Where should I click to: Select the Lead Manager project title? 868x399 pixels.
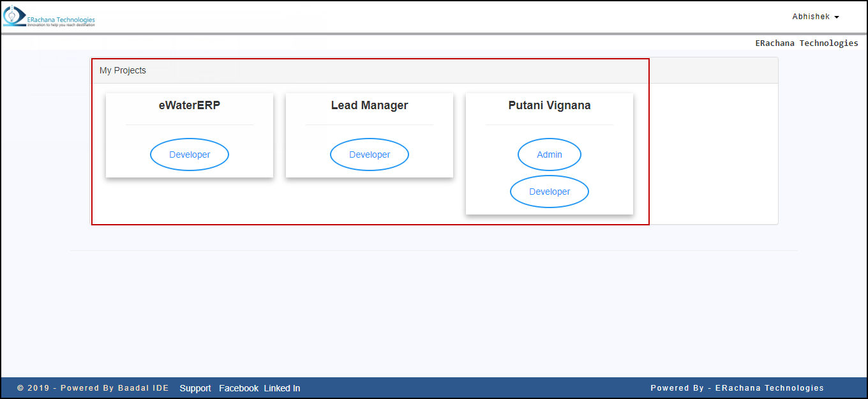370,105
